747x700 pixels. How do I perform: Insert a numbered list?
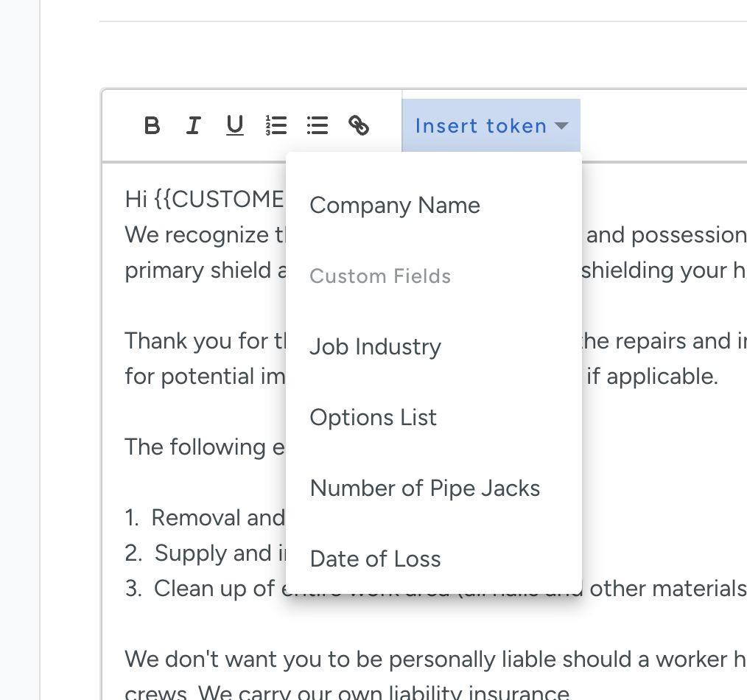[276, 126]
